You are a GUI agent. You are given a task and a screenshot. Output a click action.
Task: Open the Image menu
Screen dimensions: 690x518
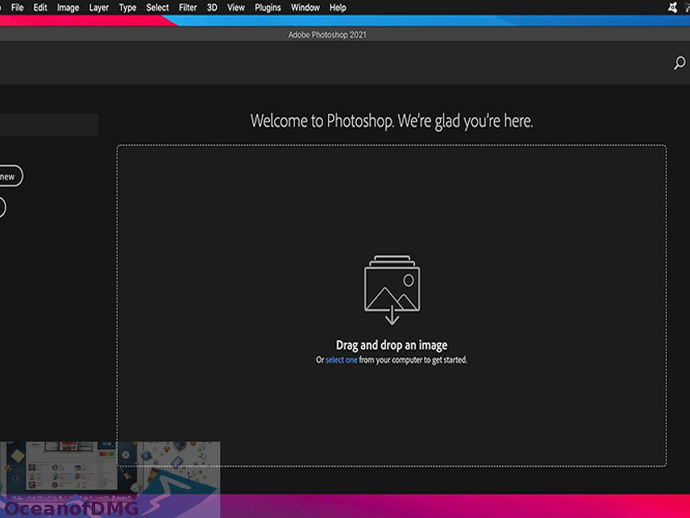68,7
